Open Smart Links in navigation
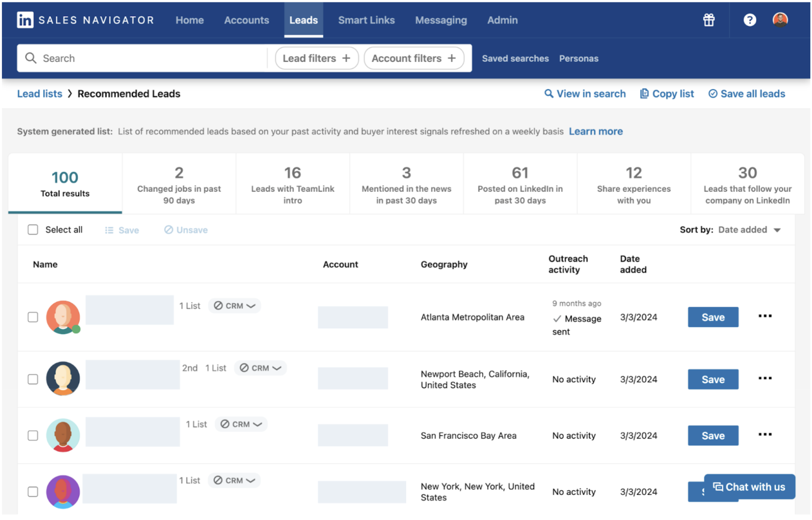The width and height of the screenshot is (812, 520). tap(366, 20)
